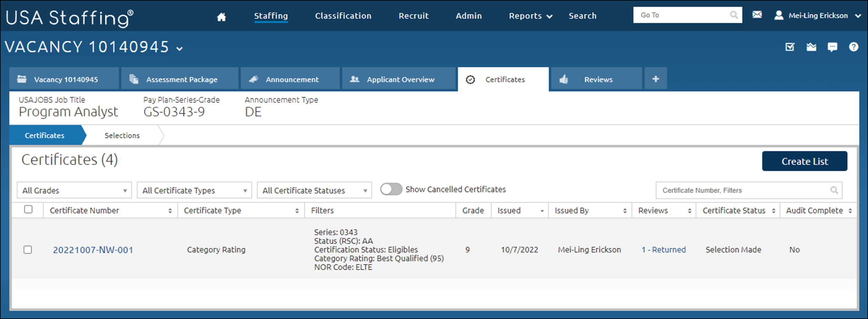The width and height of the screenshot is (868, 319).
Task: Open the tasks checklist icon
Action: tap(790, 47)
